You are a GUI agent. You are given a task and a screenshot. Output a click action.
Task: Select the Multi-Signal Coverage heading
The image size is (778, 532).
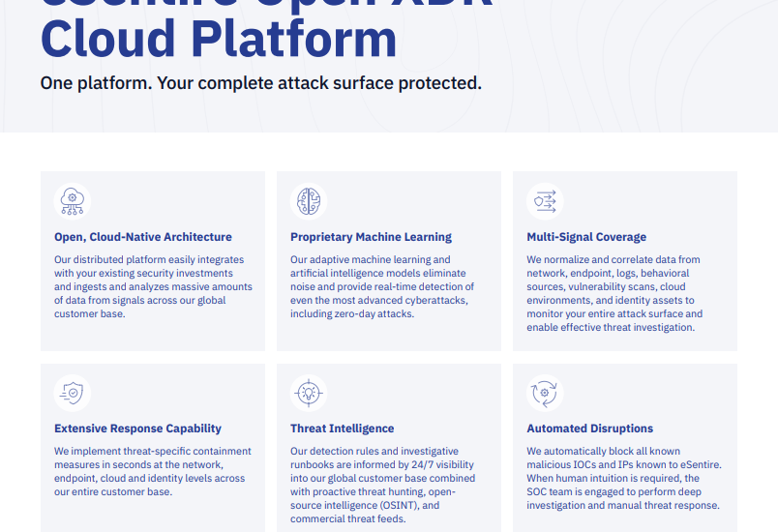[x=586, y=237]
